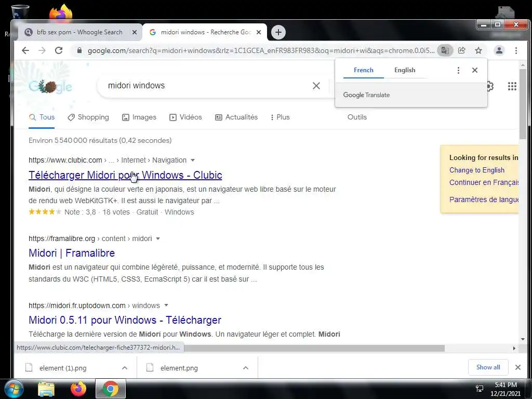532x399 pixels.
Task: Open the Windows Start button
Action: point(14,389)
